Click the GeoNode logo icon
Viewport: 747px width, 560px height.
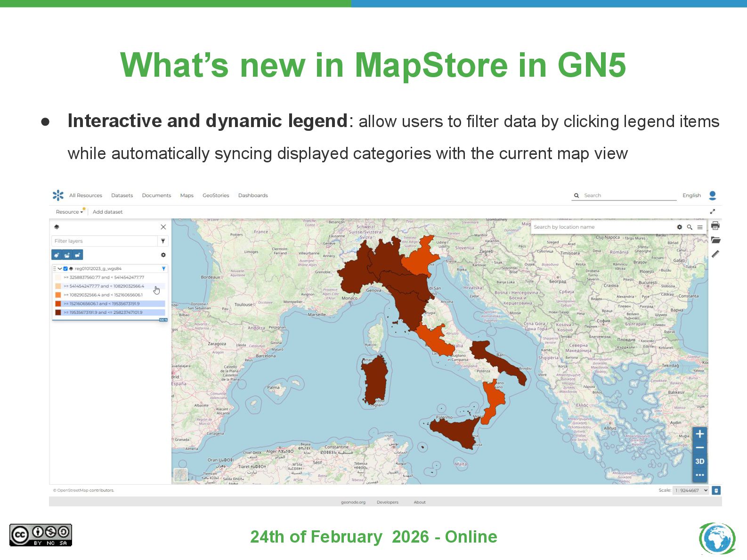pos(58,195)
